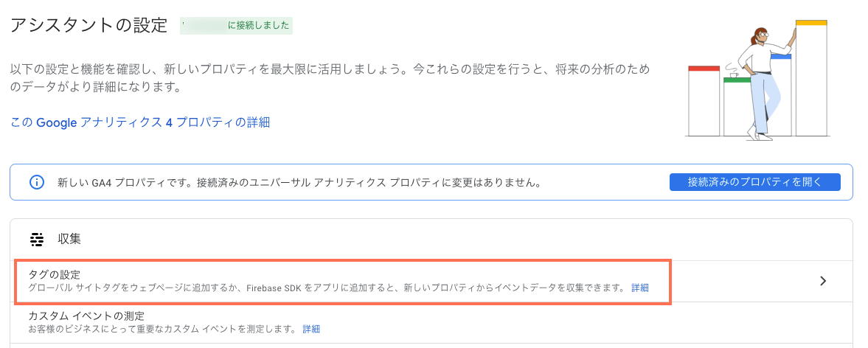Viewport: 868px width, 348px height.
Task: Click the info circle icon in banner
Action: 37,182
